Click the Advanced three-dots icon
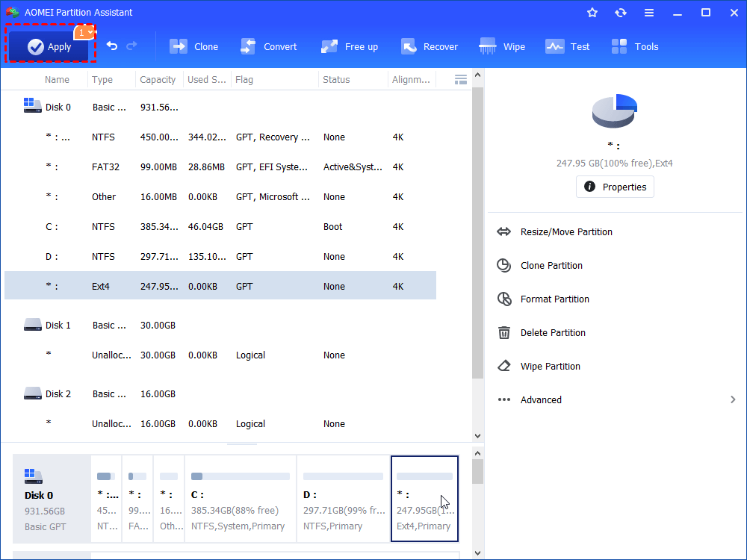This screenshot has height=560, width=747. (x=504, y=399)
